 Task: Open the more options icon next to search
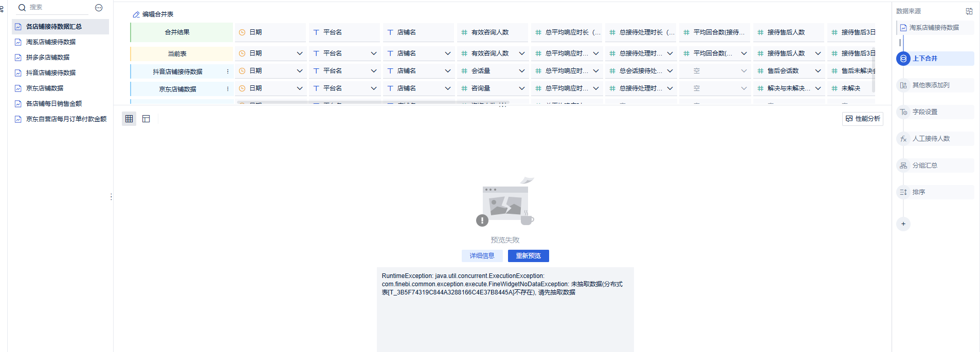(x=99, y=8)
